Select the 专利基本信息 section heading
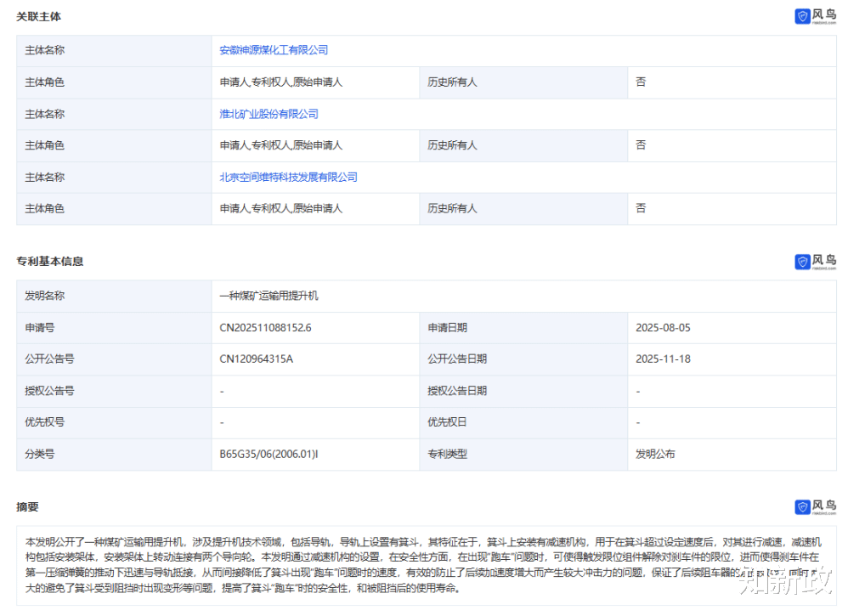Screen dimensions: 848x616 50,261
